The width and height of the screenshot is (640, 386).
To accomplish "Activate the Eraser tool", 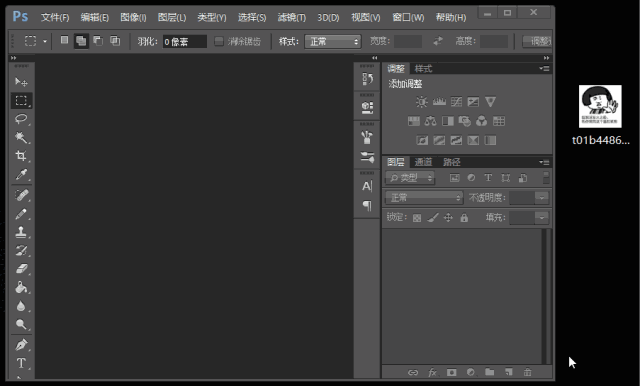I will (21, 268).
